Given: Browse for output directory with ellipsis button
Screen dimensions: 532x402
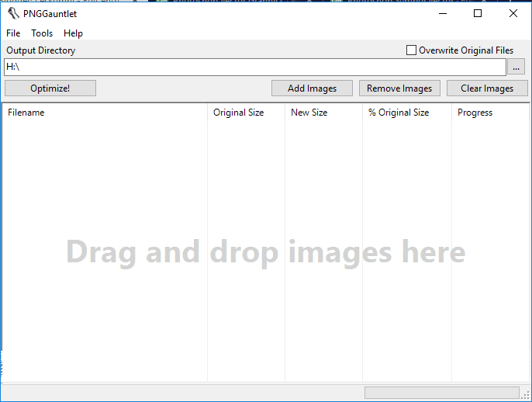Looking at the screenshot, I should pos(516,67).
